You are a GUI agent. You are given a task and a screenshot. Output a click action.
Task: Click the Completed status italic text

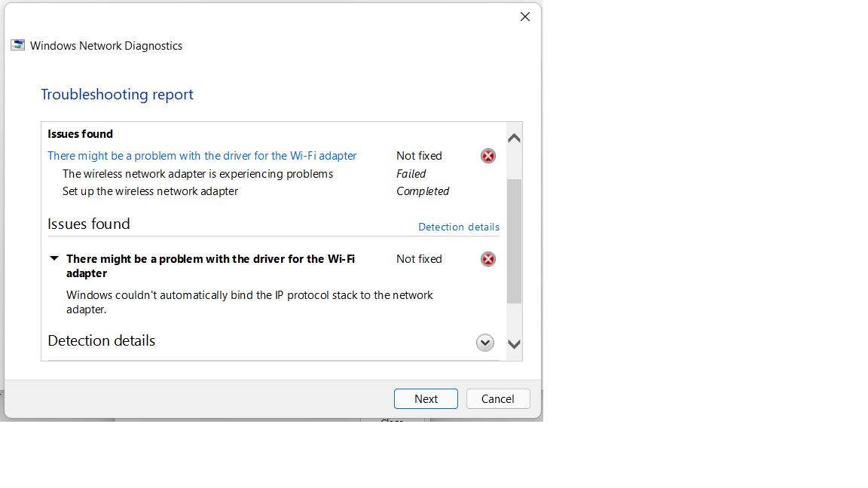point(423,191)
